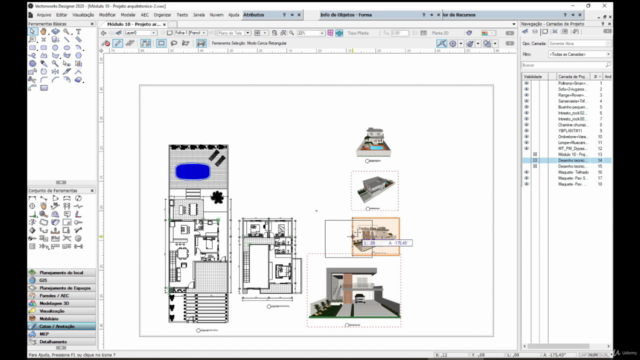
Task: Select the Selection arrow tool in Ferramentas Básicas
Action: pyautogui.click(x=32, y=31)
